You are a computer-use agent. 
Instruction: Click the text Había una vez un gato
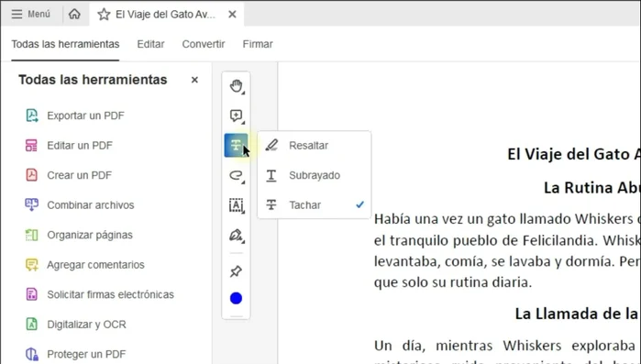445,219
